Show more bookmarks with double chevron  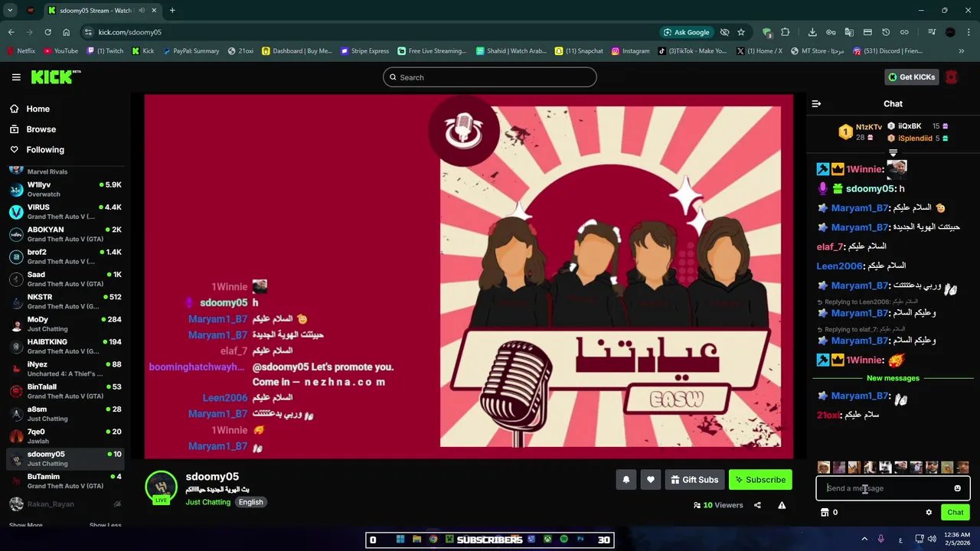[x=962, y=51]
